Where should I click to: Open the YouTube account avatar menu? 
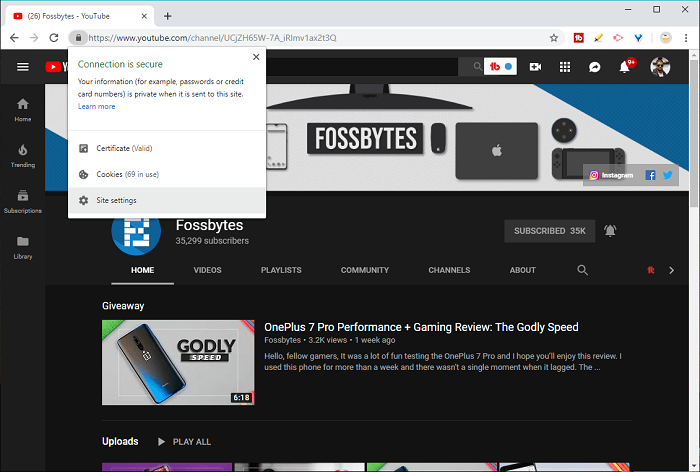pos(660,67)
